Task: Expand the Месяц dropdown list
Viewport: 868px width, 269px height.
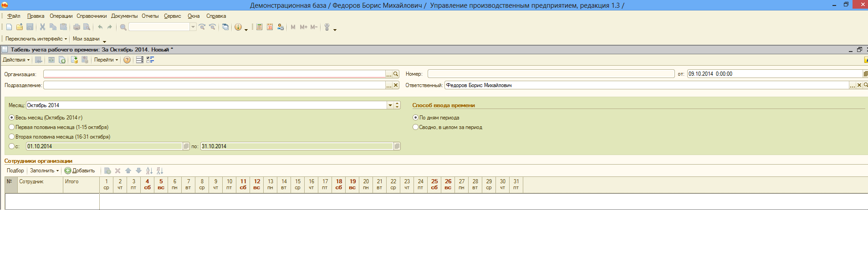Action: coord(390,105)
